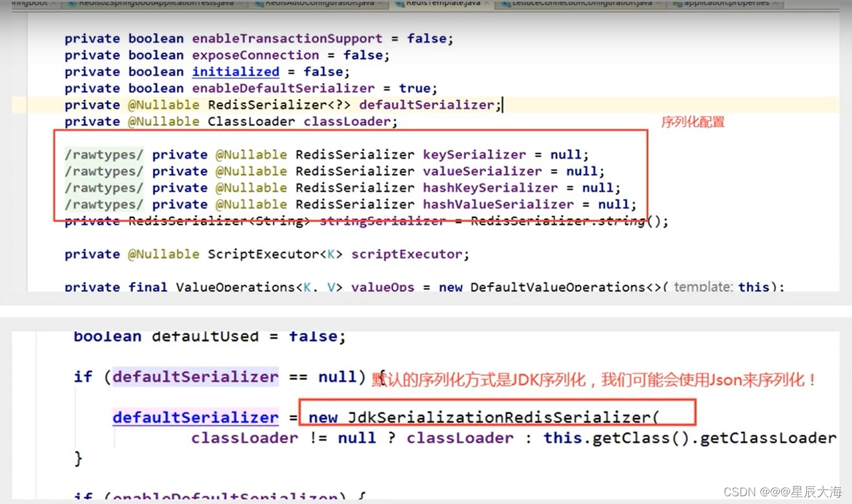Click the scriptExecutor field name

pyautogui.click(x=407, y=254)
